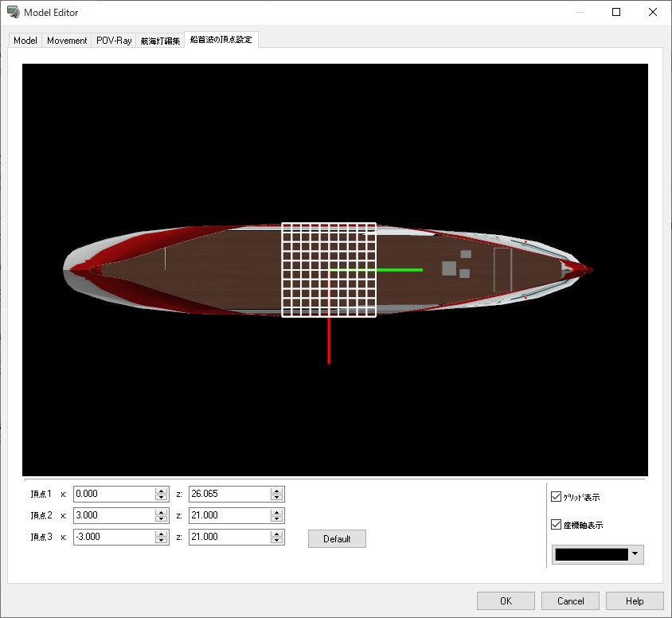The image size is (672, 618).
Task: Decrease 頂点3 z value with down arrow
Action: click(x=276, y=541)
